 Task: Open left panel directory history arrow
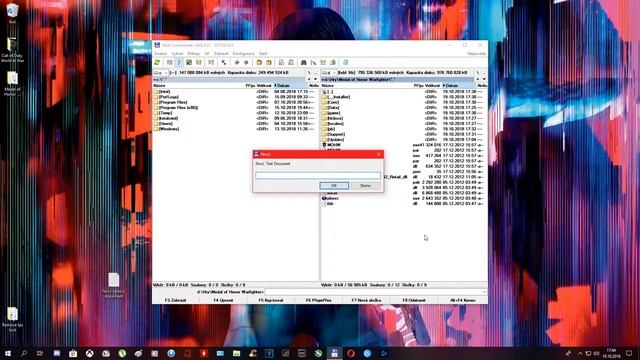pyautogui.click(x=316, y=79)
